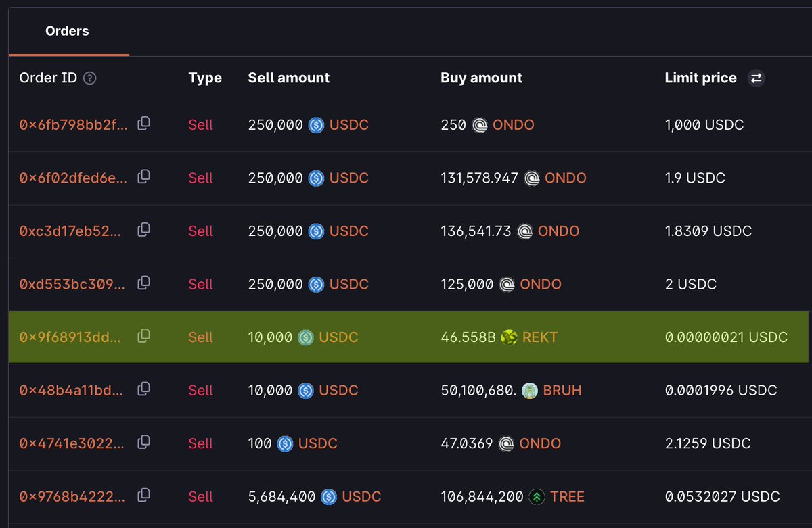Click USDC icon beside 5,684,400

[x=329, y=497]
